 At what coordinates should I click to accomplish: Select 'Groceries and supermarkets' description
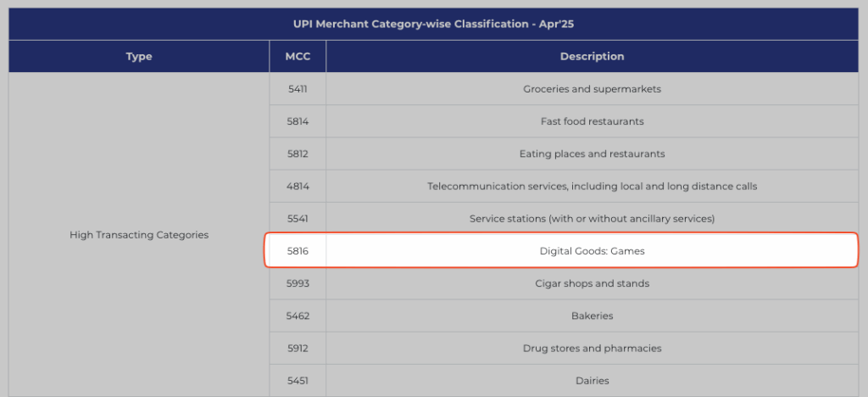point(592,88)
